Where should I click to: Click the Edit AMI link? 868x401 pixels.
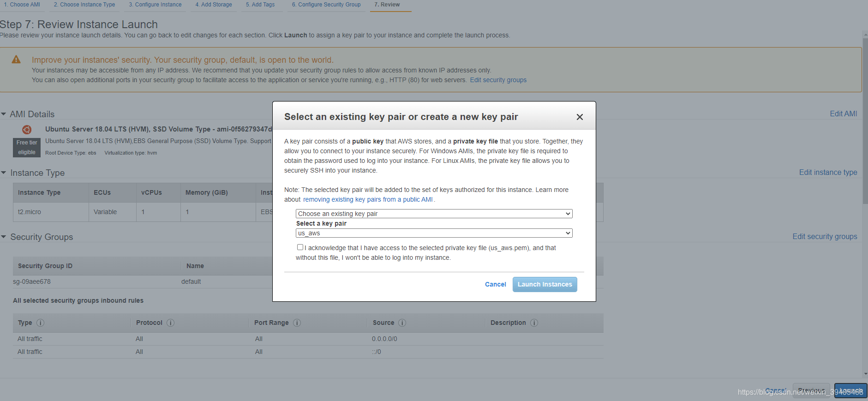coord(843,114)
